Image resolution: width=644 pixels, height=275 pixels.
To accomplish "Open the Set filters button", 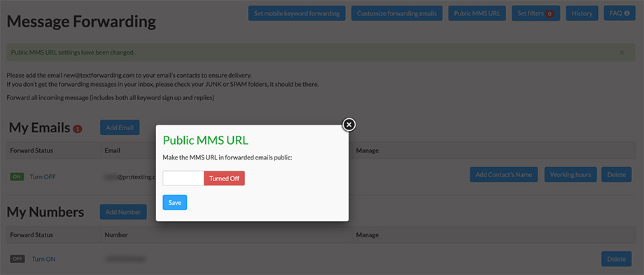I will point(535,13).
